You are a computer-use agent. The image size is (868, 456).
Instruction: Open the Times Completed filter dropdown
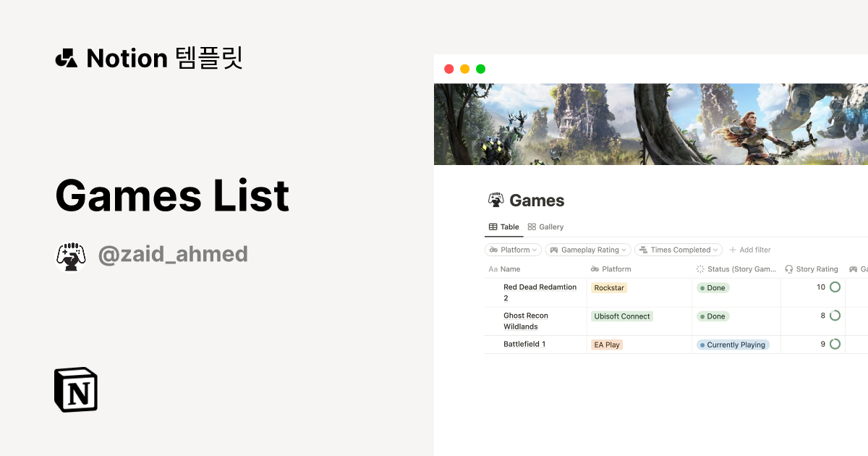(678, 249)
